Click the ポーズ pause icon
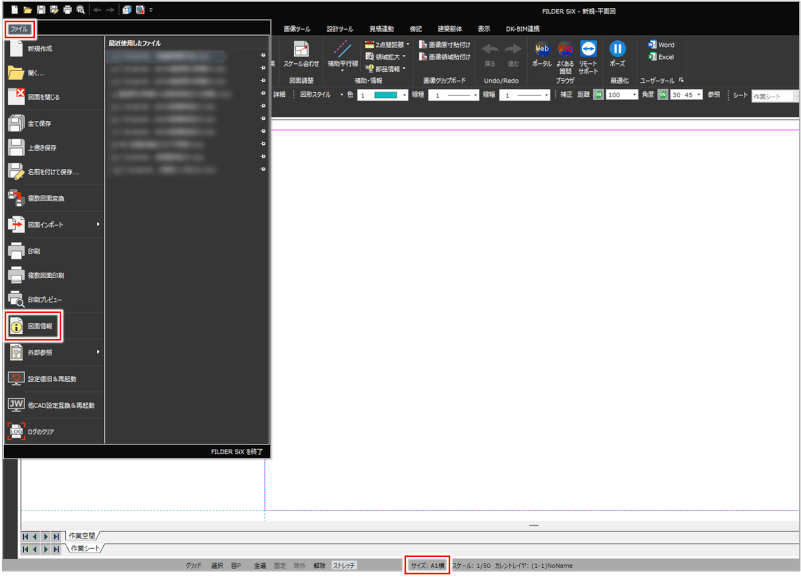The height and width of the screenshot is (579, 801). (617, 51)
